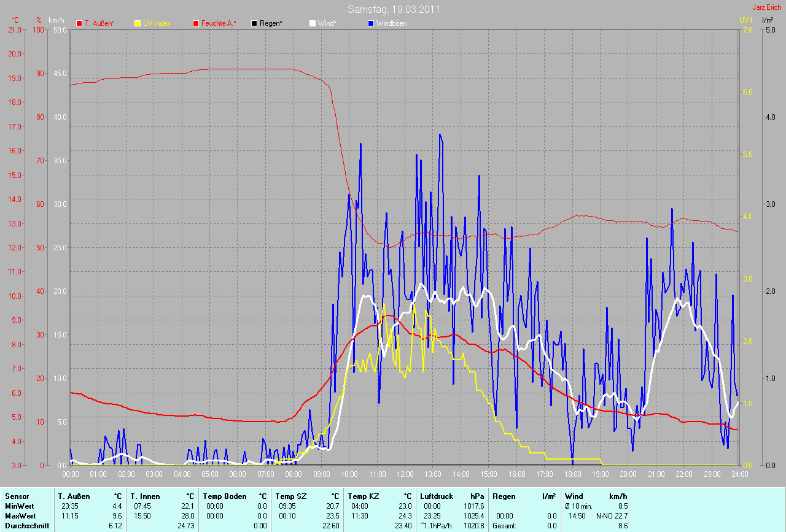Screen dimensions: 786x532
Task: Click the Luftdruck average "1020.8"
Action: (x=473, y=525)
